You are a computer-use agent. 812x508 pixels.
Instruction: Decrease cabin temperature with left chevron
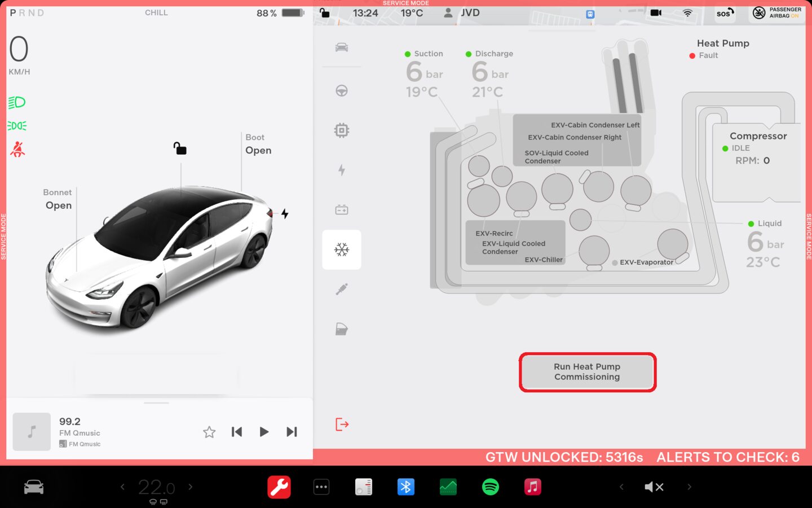click(x=122, y=487)
